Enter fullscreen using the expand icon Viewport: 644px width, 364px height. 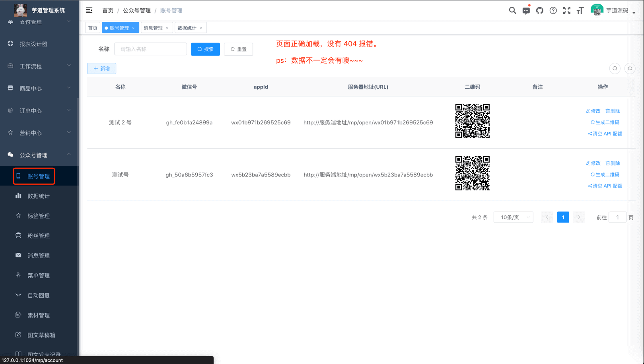(x=566, y=10)
